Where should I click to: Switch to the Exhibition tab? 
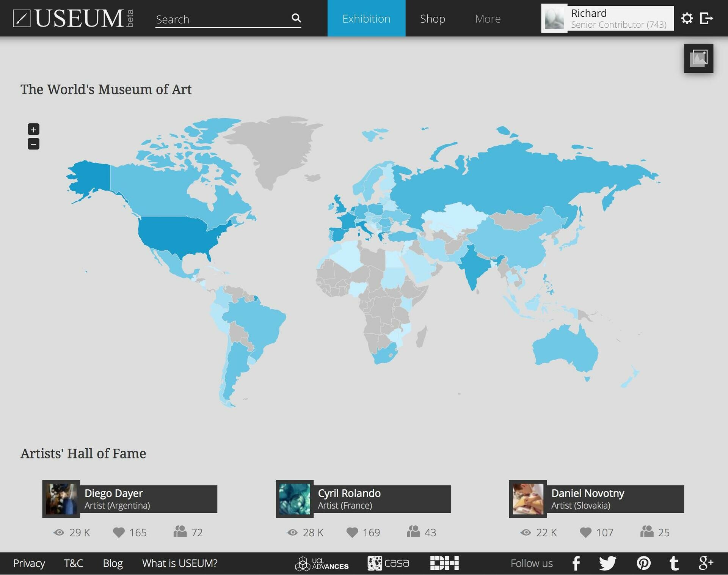pyautogui.click(x=366, y=19)
